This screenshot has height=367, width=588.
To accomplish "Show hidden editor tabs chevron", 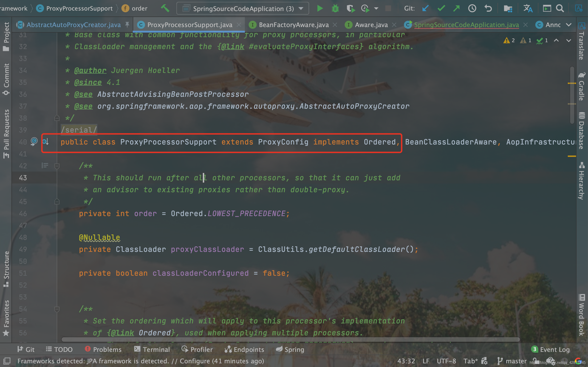I will (x=568, y=25).
